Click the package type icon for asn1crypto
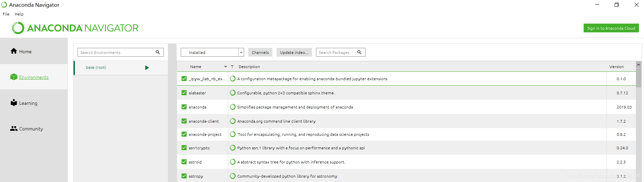Image resolution: width=644 pixels, height=182 pixels. (x=233, y=148)
